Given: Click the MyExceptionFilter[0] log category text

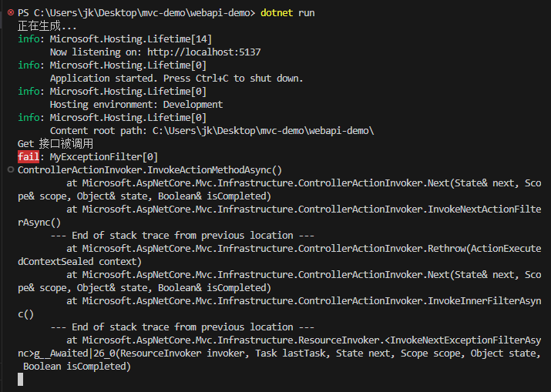Looking at the screenshot, I should [x=104, y=157].
